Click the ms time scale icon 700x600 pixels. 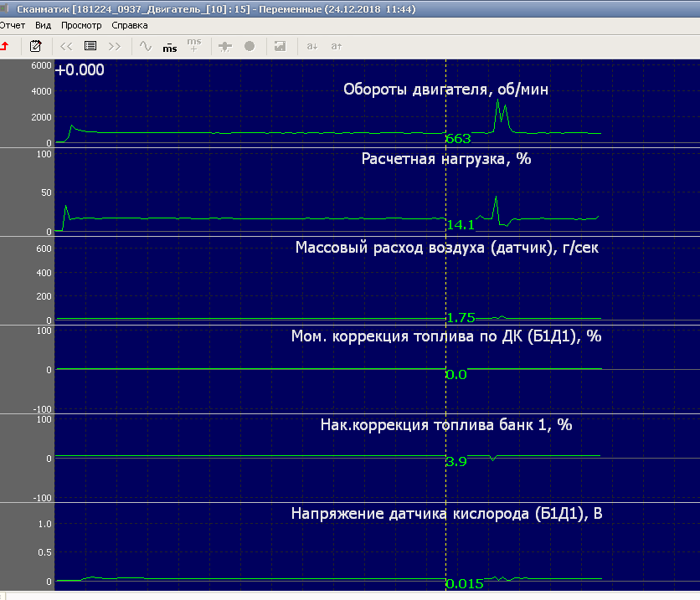169,45
